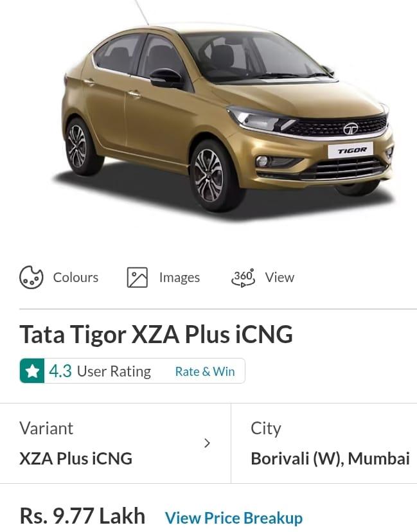Follow the Rate & Win link
417x532 pixels.
pos(205,371)
